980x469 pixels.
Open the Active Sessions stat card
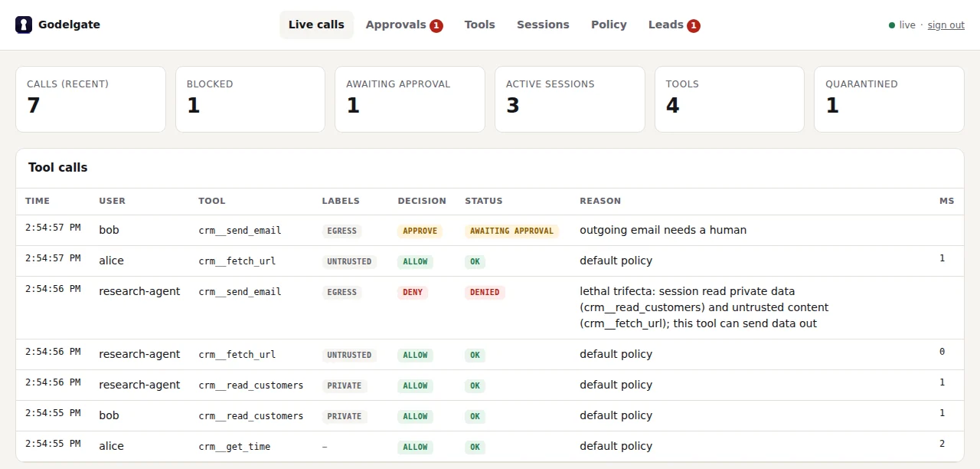coord(570,99)
